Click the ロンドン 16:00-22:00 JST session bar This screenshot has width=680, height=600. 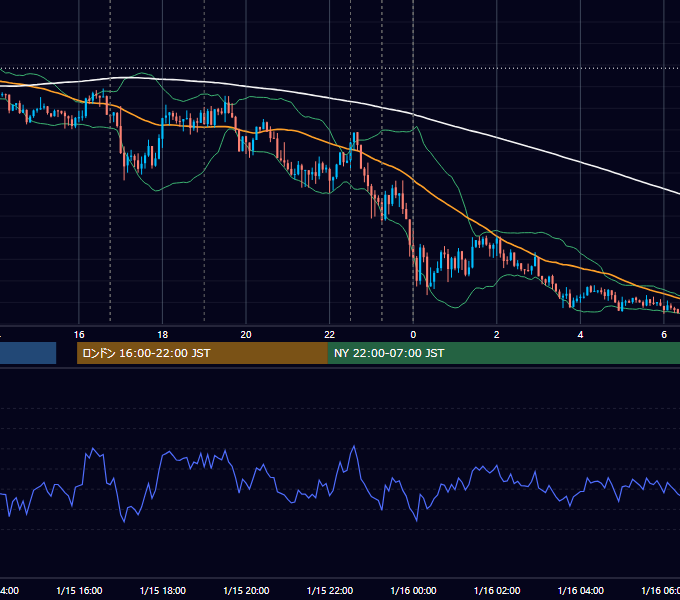tap(202, 353)
